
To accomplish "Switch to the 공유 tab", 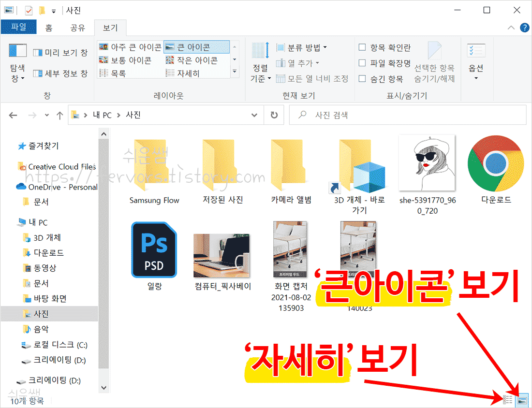I will pyautogui.click(x=77, y=28).
